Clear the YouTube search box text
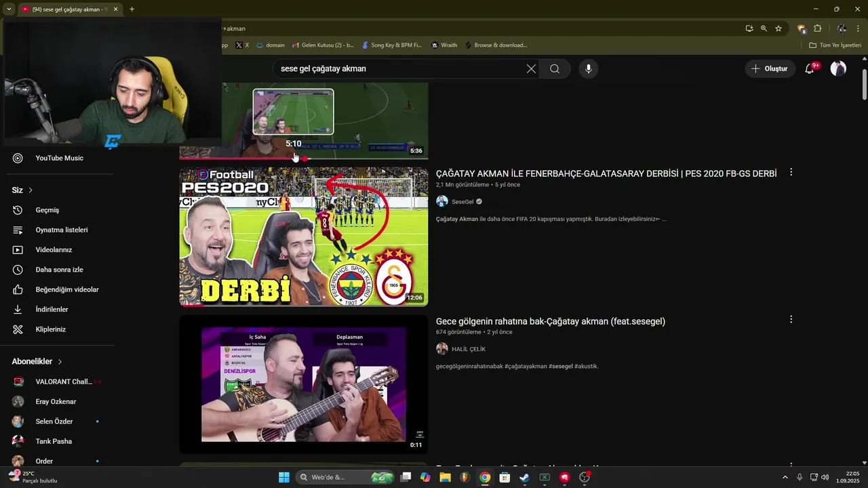This screenshot has height=488, width=868. (531, 68)
